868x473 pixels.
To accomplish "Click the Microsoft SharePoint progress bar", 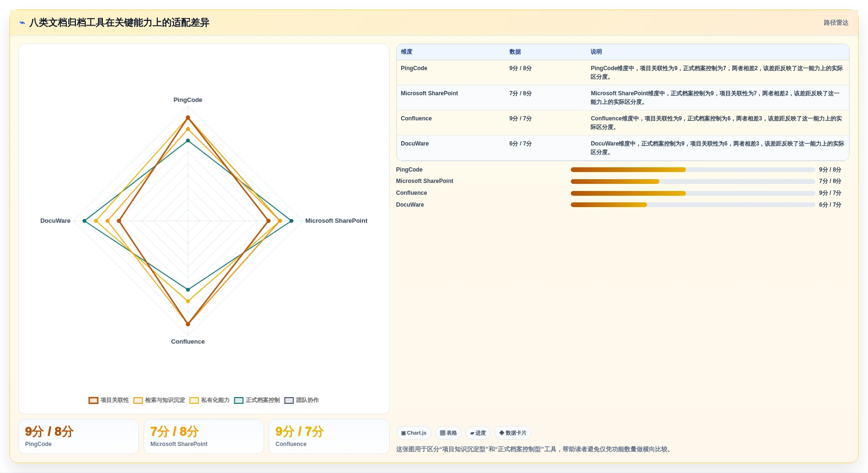I will click(x=693, y=182).
